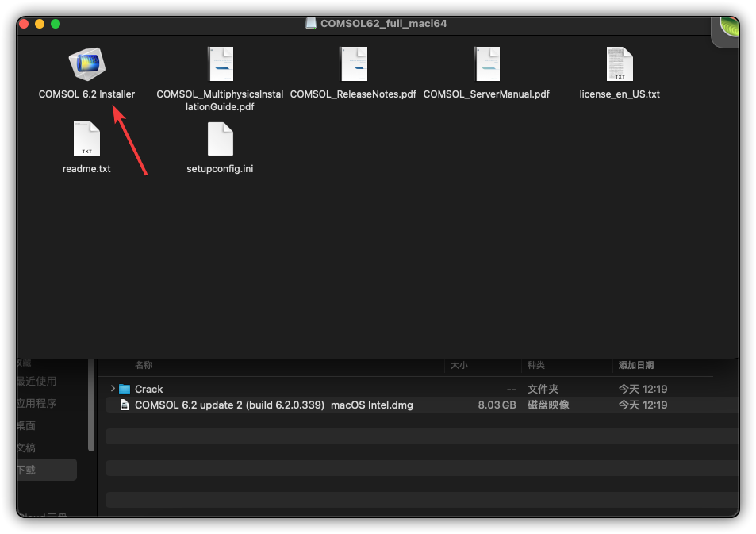Click the license_en_US.txt file name label
The image size is (756, 534).
point(620,94)
